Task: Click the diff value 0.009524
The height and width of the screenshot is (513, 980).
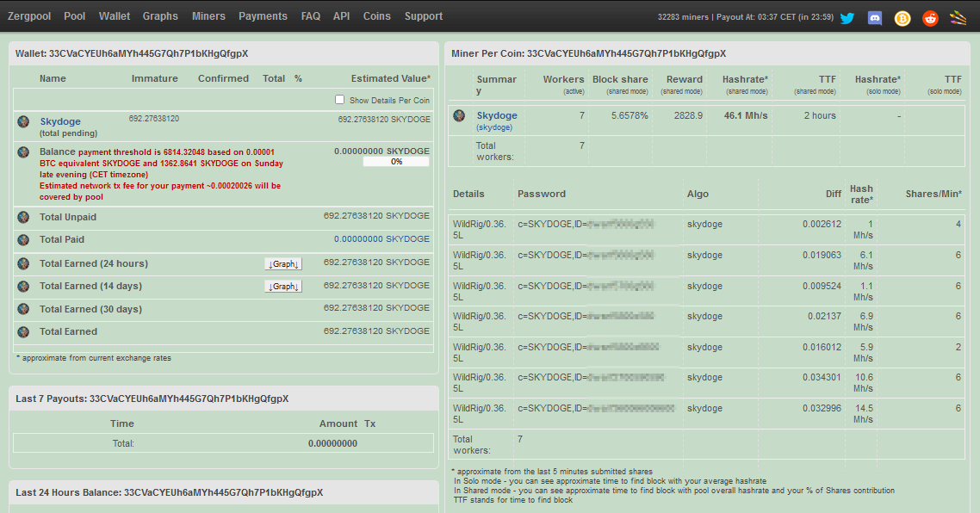Action: [822, 286]
